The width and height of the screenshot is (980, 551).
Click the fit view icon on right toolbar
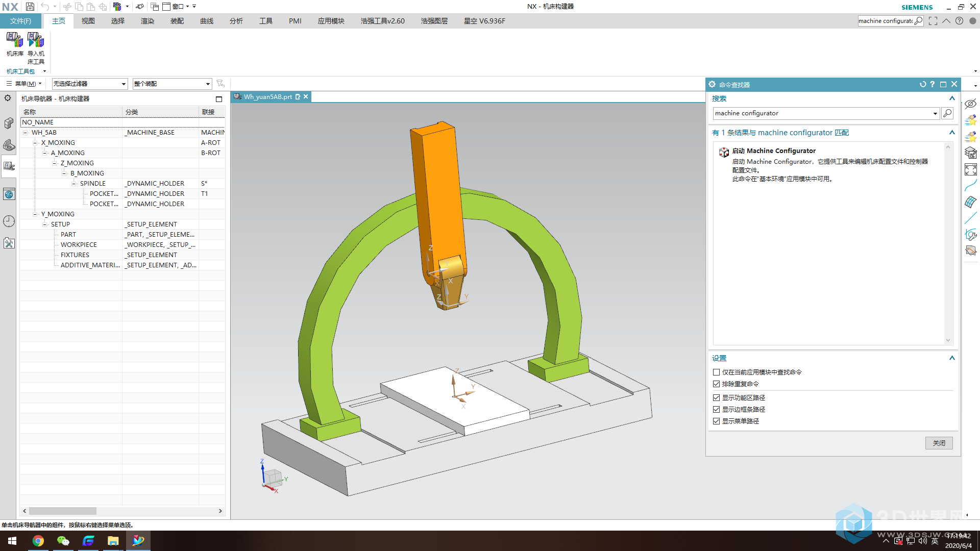point(970,169)
